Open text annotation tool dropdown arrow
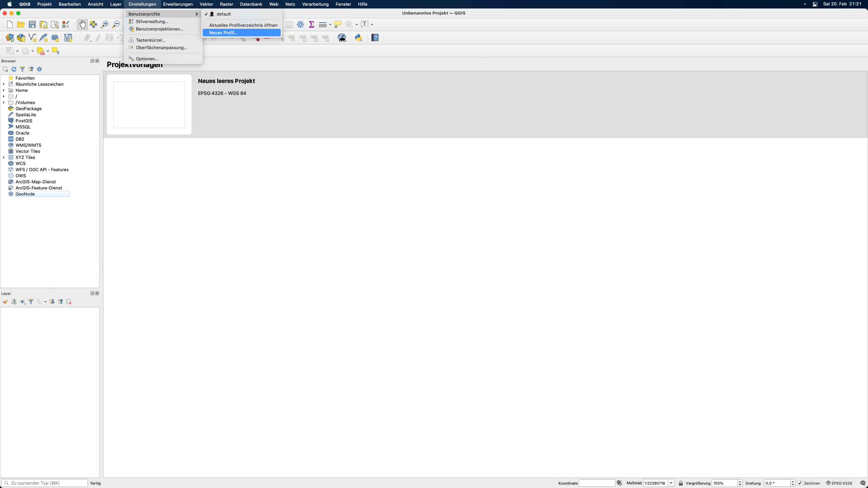The width and height of the screenshot is (868, 488). 372,25
